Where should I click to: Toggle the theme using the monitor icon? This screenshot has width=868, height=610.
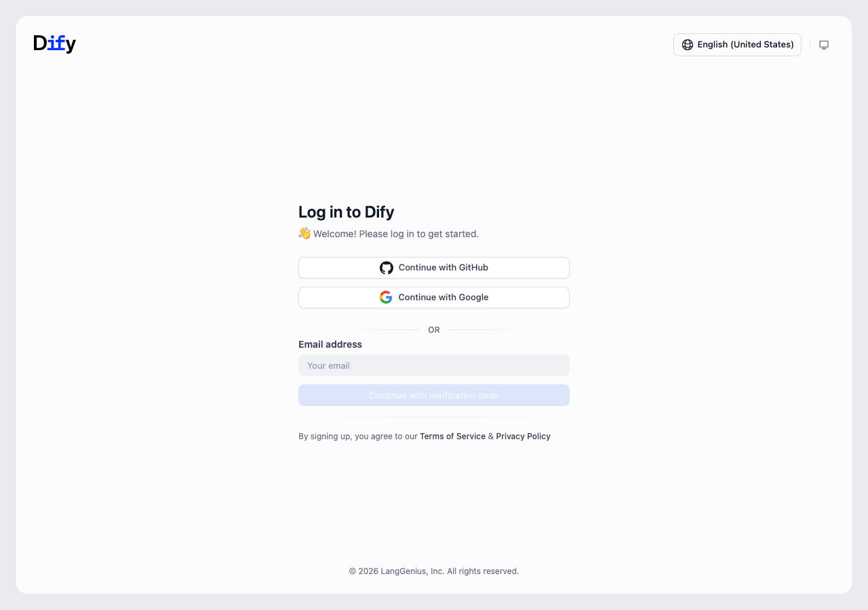(824, 45)
